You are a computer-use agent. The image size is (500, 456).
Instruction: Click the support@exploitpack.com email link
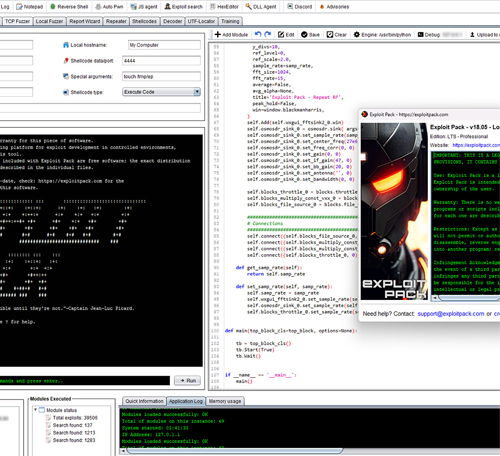click(x=451, y=314)
